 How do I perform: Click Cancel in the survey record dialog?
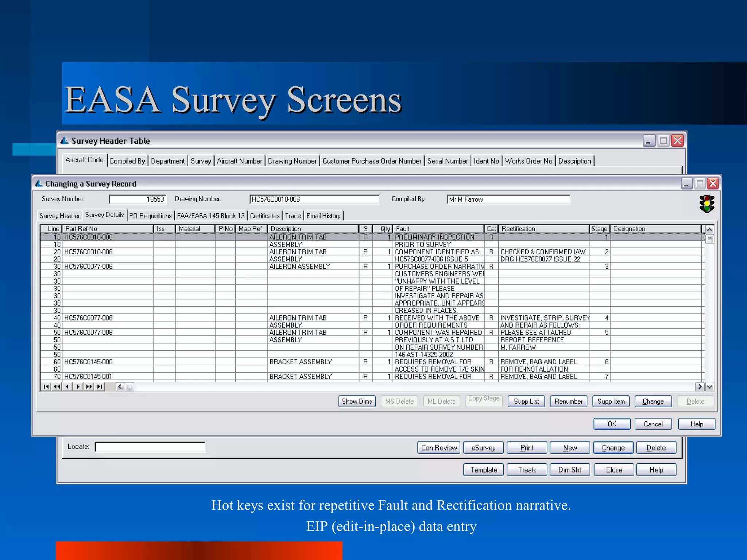[x=653, y=424]
